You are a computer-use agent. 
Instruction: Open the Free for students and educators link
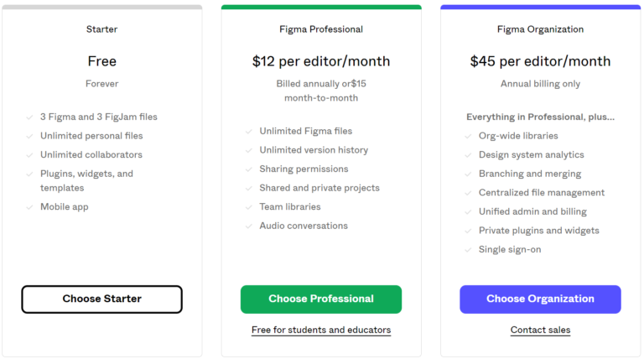[x=321, y=330]
